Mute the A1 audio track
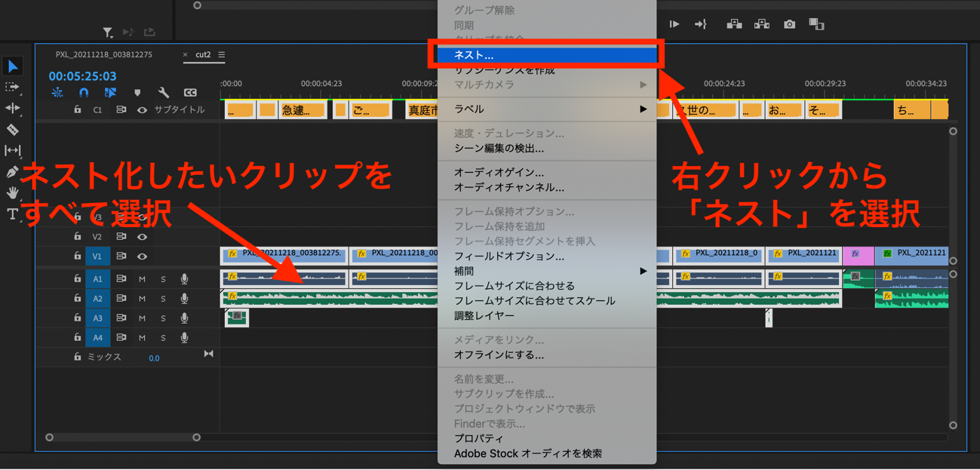This screenshot has height=470, width=980. click(x=141, y=277)
